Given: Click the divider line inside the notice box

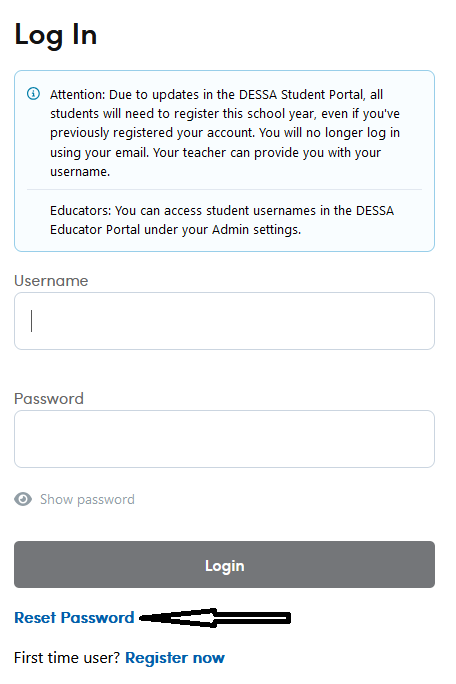Looking at the screenshot, I should pos(224,190).
